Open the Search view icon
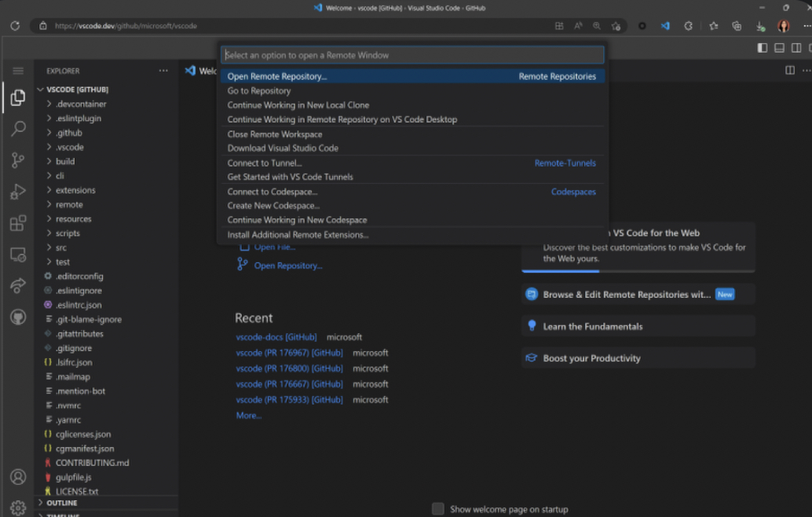Image resolution: width=812 pixels, height=517 pixels. pyautogui.click(x=18, y=129)
